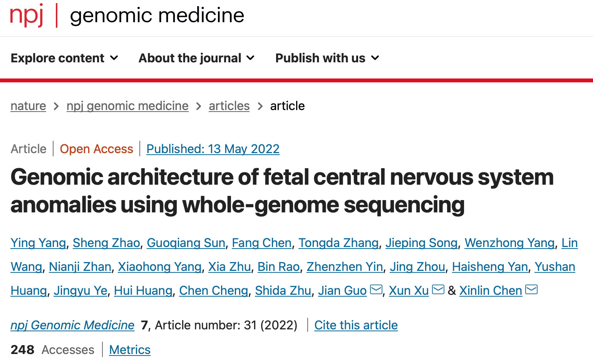Navigate to the articles breadcrumb
Image resolution: width=593 pixels, height=364 pixels.
[x=229, y=106]
